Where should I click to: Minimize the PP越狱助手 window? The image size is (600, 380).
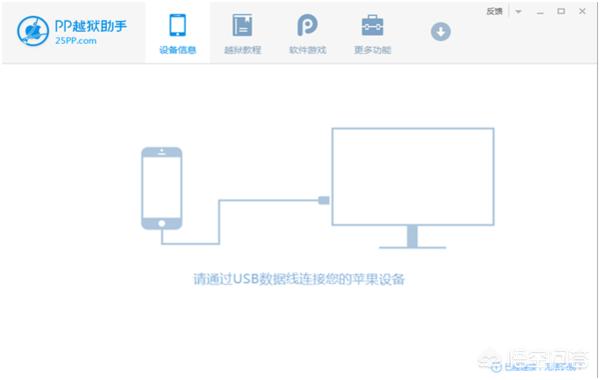540,12
